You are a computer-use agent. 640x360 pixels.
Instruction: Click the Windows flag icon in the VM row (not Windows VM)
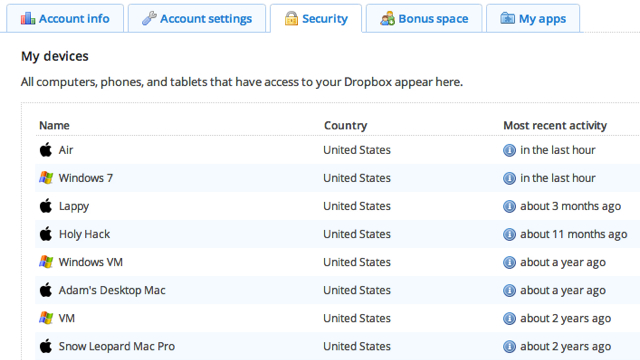point(46,318)
